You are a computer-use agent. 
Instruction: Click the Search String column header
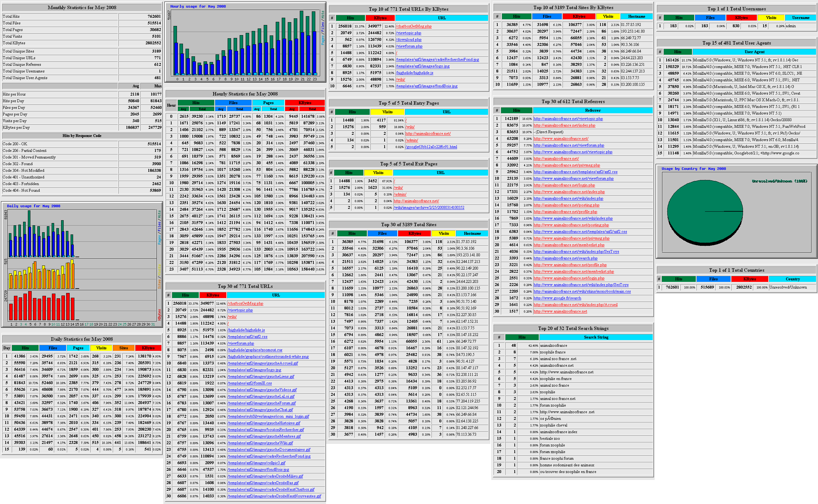[x=595, y=337]
